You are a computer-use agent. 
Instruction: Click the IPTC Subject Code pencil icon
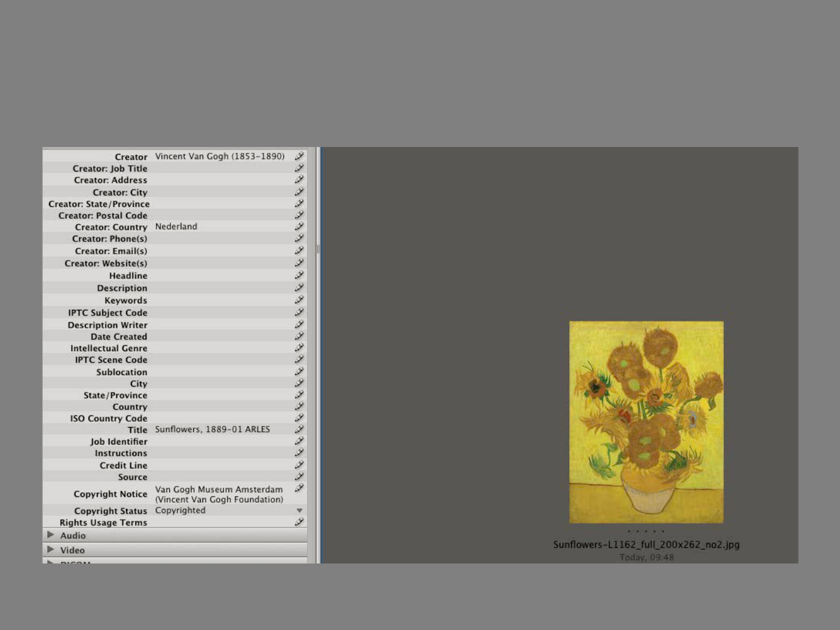point(299,313)
